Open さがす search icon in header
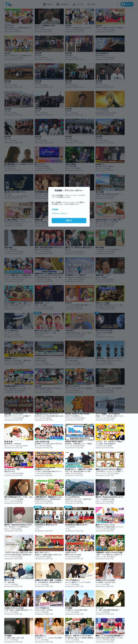The height and width of the screenshot is (644, 138). click(x=91, y=4)
